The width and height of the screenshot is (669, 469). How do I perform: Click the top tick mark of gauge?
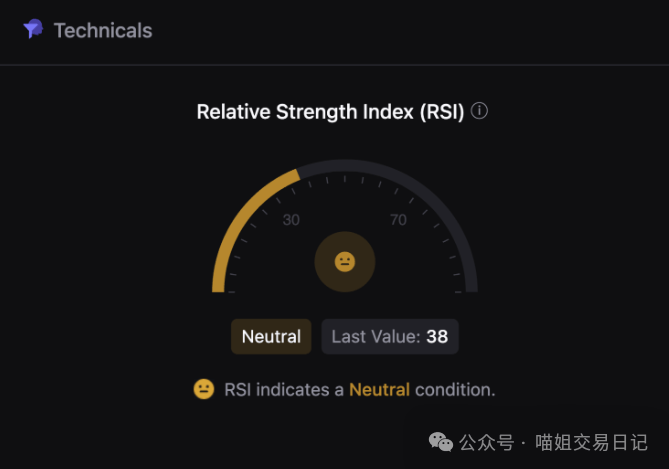(345, 179)
